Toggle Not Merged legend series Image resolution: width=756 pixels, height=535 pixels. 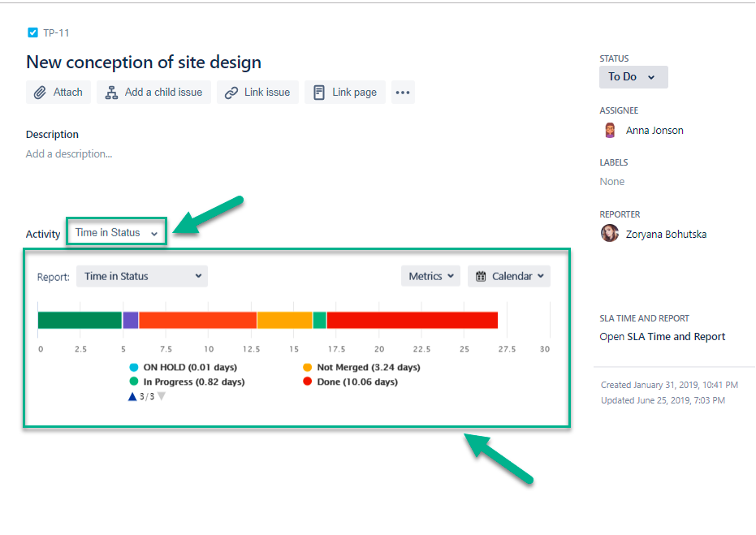tap(361, 368)
